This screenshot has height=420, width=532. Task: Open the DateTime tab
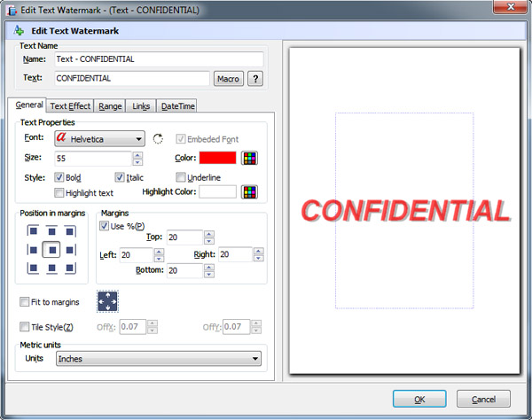tap(176, 106)
